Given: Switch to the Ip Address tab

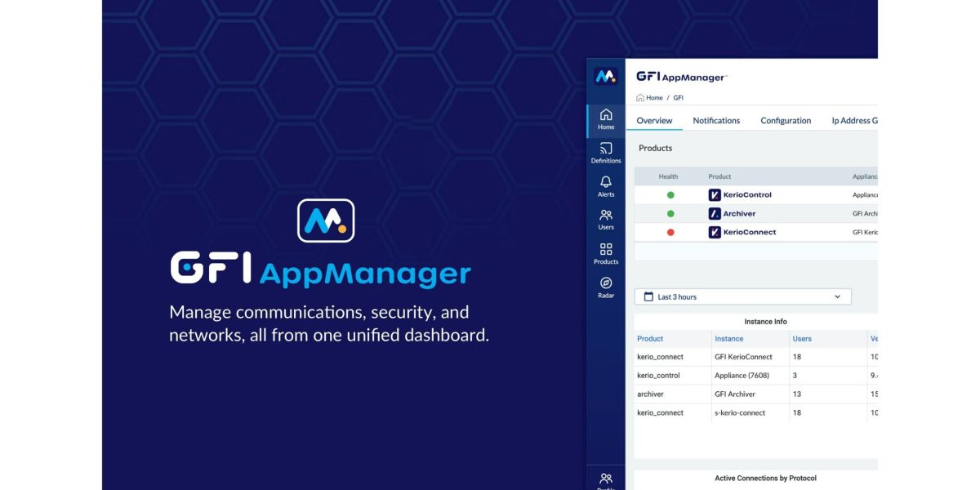Looking at the screenshot, I should [854, 121].
